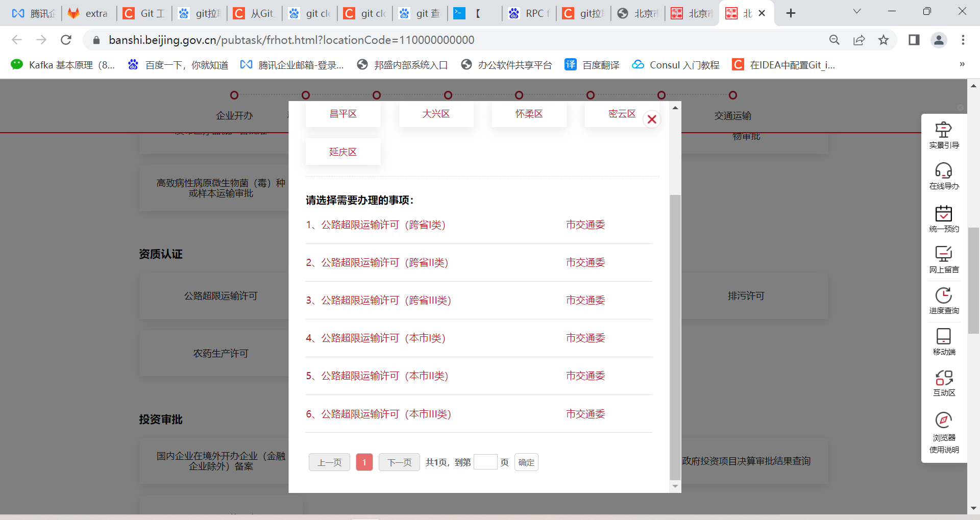Switch to the RPC browser tab
This screenshot has width=980, height=520.
pyautogui.click(x=530, y=13)
